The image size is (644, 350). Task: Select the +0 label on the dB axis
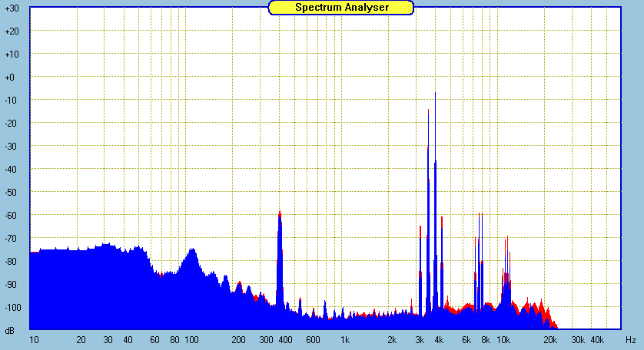click(12, 78)
